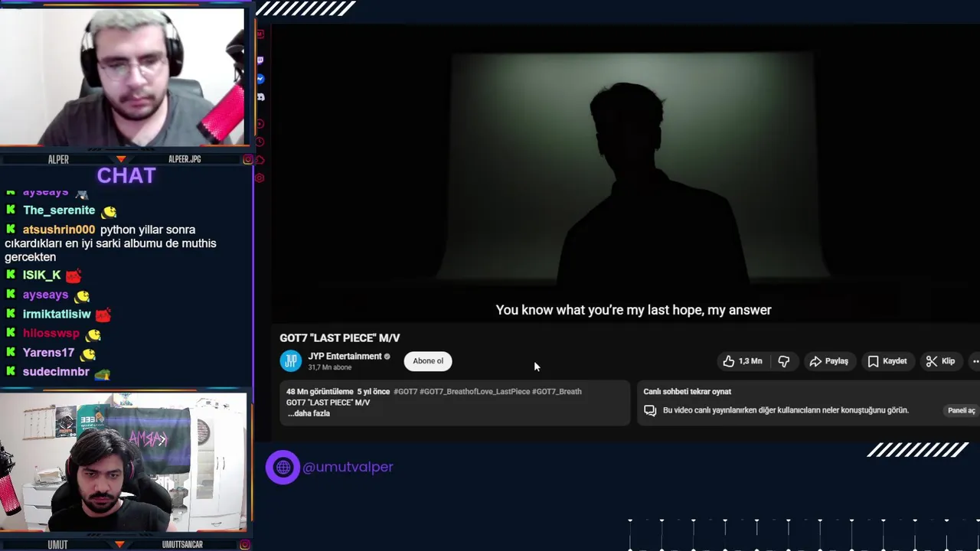
Task: Click the Kick badge beside ISIK_K
Action: tap(11, 274)
